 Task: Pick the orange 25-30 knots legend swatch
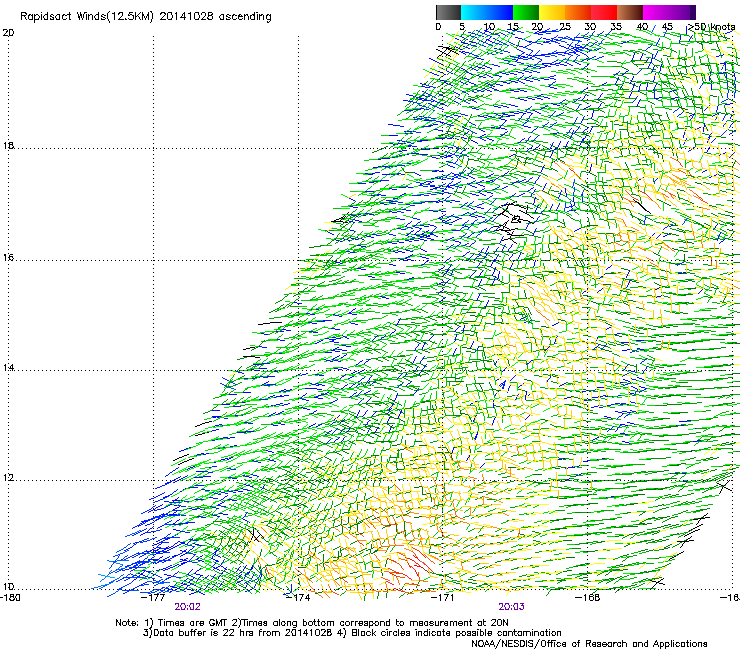point(578,12)
